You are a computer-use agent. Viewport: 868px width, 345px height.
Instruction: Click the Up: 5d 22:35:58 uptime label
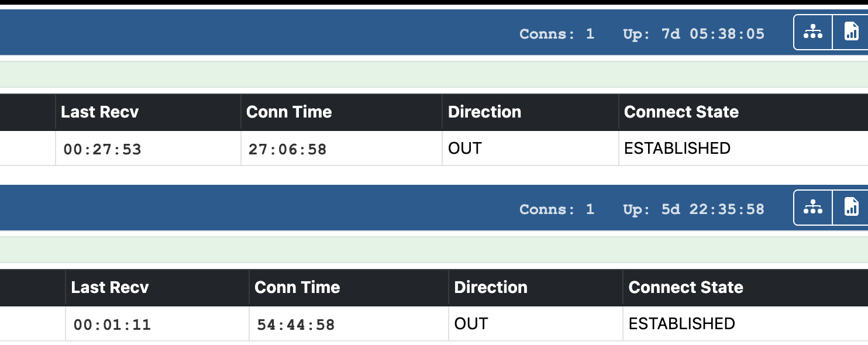coord(693,209)
